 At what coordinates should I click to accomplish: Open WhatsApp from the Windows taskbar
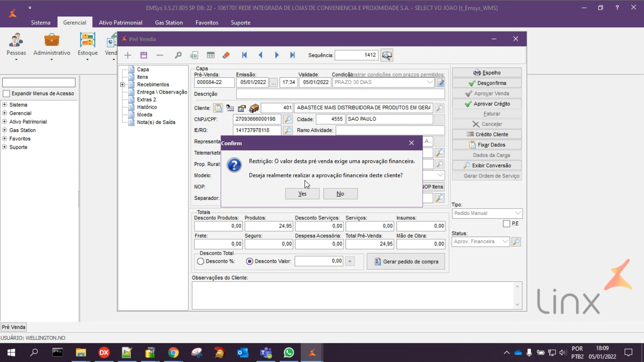click(x=289, y=353)
